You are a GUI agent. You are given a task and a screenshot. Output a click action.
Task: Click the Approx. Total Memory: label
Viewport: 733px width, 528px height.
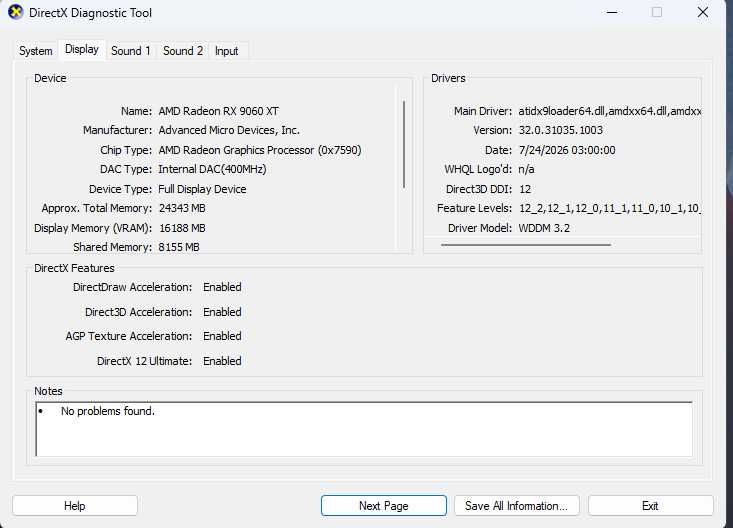point(97,208)
